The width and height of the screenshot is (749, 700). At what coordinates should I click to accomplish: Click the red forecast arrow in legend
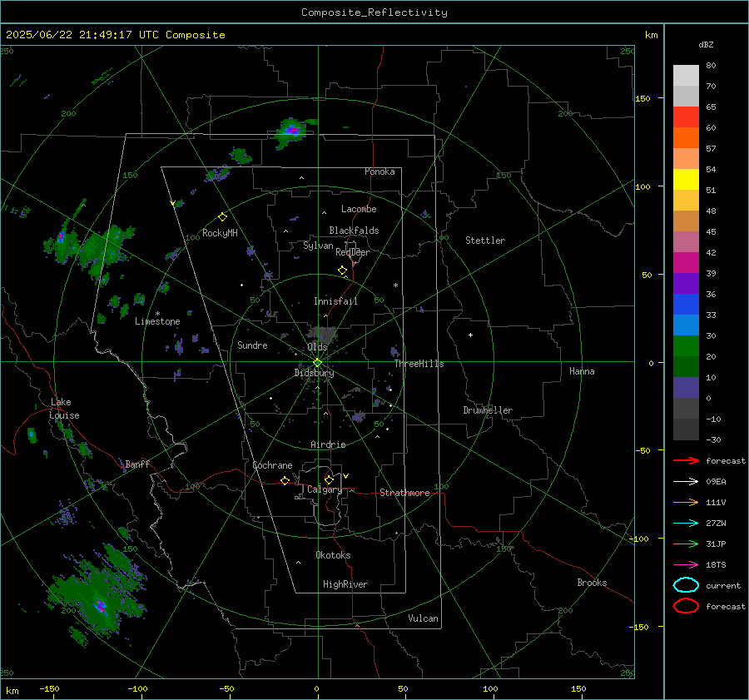coord(686,460)
